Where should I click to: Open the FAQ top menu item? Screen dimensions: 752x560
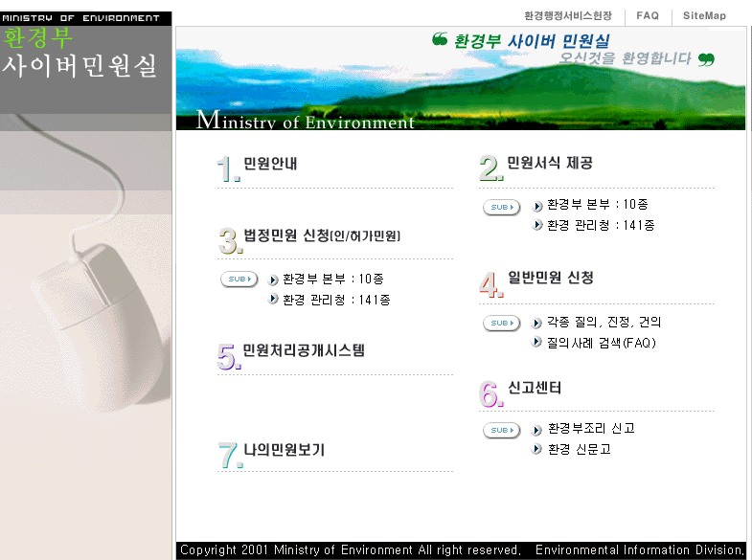pos(648,16)
